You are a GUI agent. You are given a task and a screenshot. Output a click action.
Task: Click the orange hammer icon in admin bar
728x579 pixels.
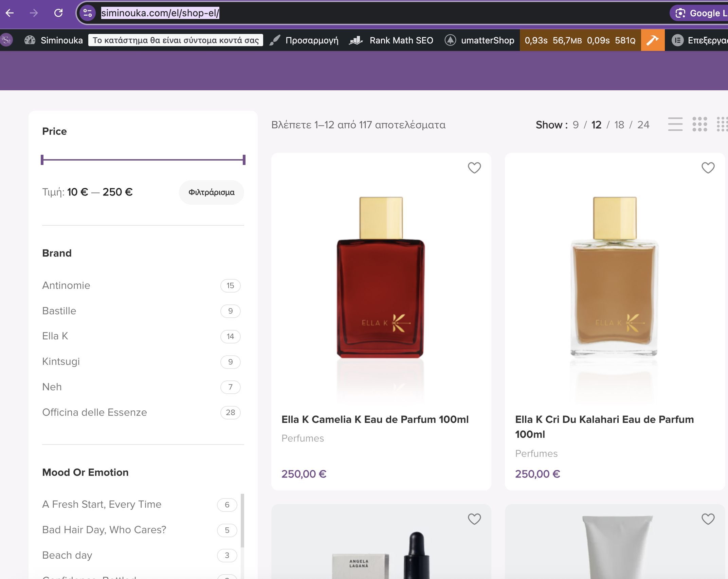653,40
